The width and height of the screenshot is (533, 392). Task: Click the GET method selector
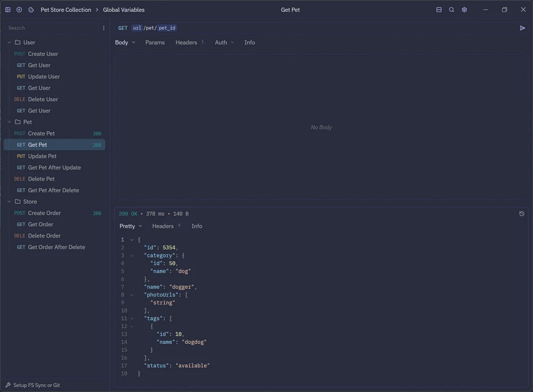click(123, 28)
